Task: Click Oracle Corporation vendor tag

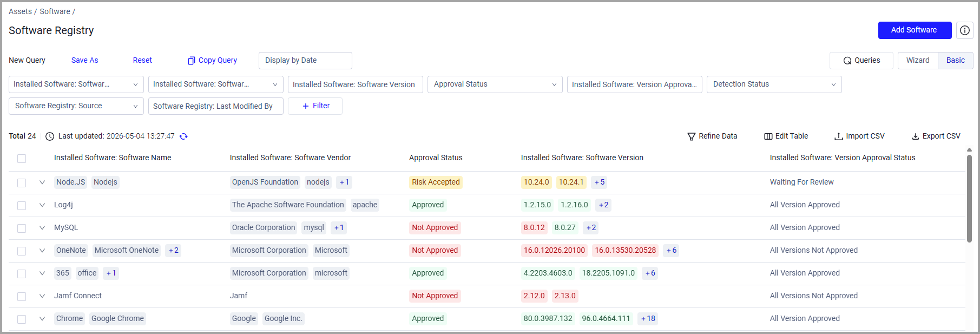Action: click(264, 228)
